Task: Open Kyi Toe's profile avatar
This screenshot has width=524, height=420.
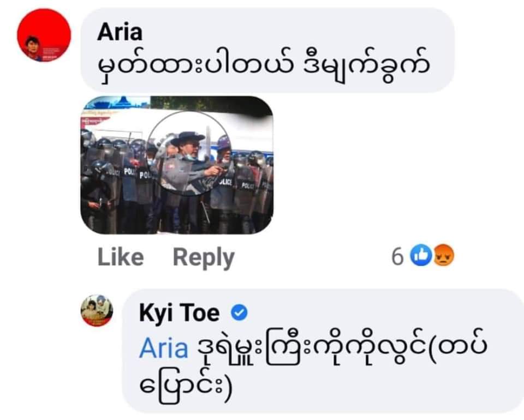Action: click(x=97, y=310)
